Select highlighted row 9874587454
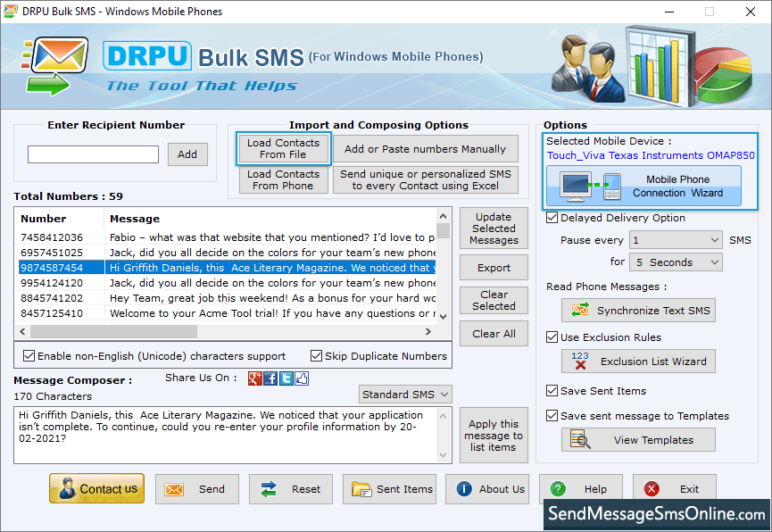The height and width of the screenshot is (532, 772). pyautogui.click(x=227, y=268)
